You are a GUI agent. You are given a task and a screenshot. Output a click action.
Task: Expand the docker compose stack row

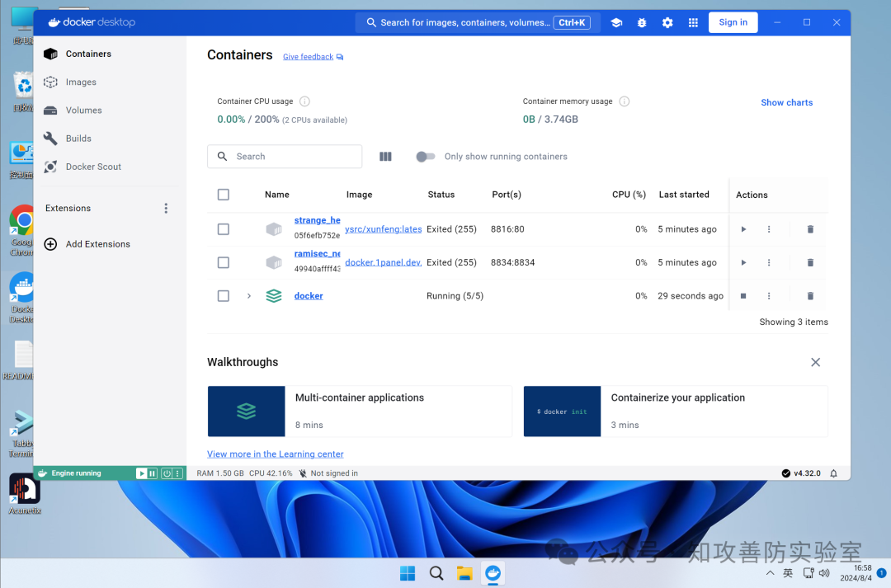(249, 296)
